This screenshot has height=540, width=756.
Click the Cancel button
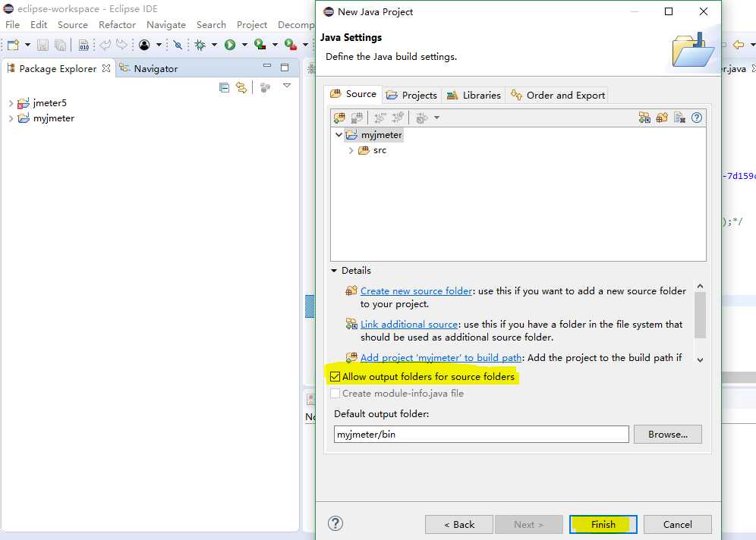[x=677, y=524]
